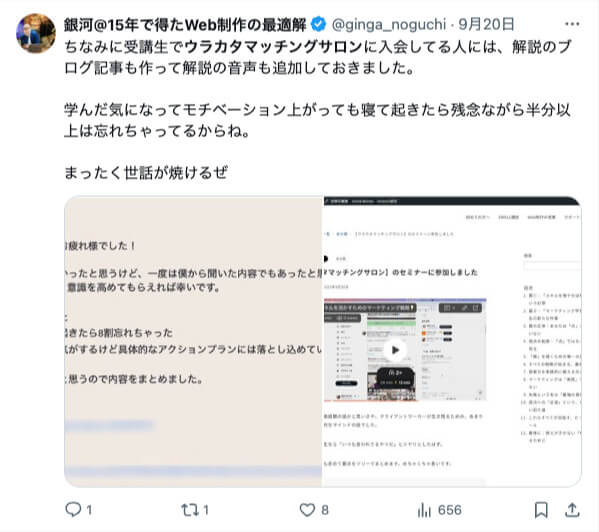Bookmark this tweet

[x=541, y=510]
